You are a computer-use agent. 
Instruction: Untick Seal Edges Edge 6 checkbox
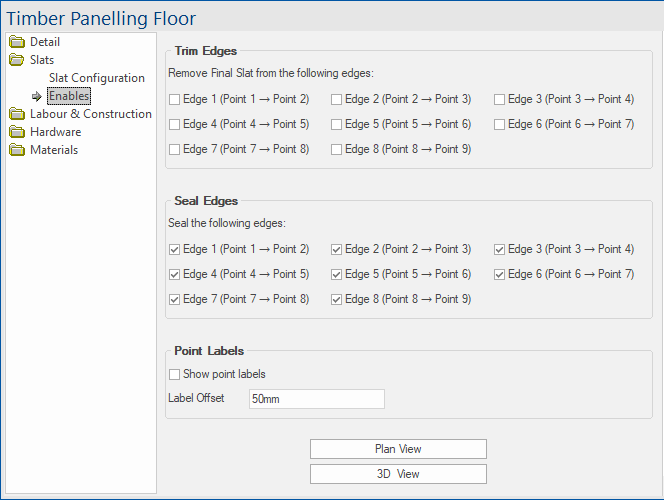click(x=499, y=274)
